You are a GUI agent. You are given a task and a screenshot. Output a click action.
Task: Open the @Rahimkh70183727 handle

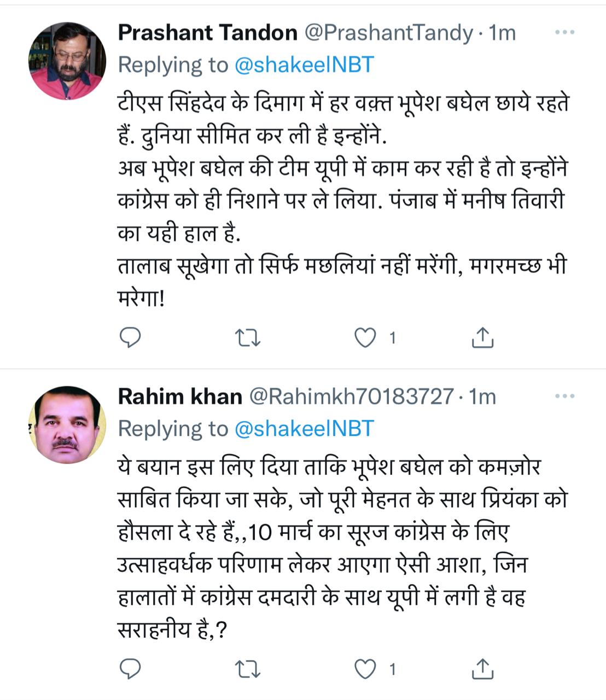(x=351, y=396)
